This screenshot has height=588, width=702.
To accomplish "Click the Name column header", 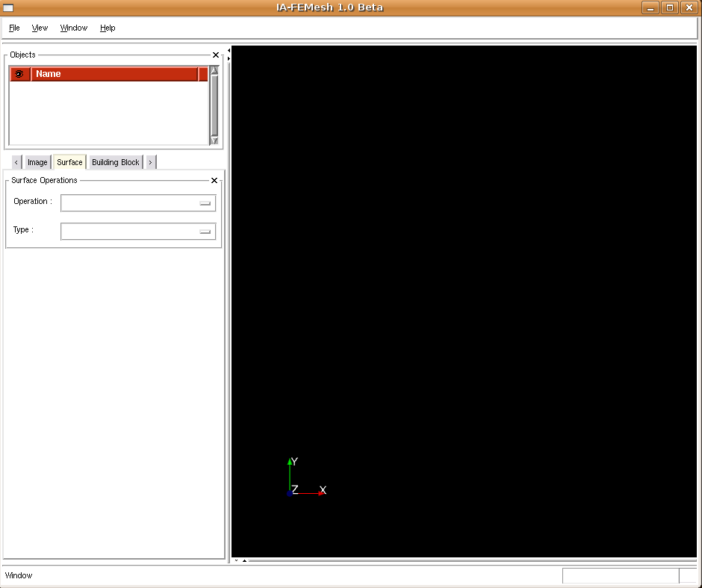I will click(x=114, y=74).
